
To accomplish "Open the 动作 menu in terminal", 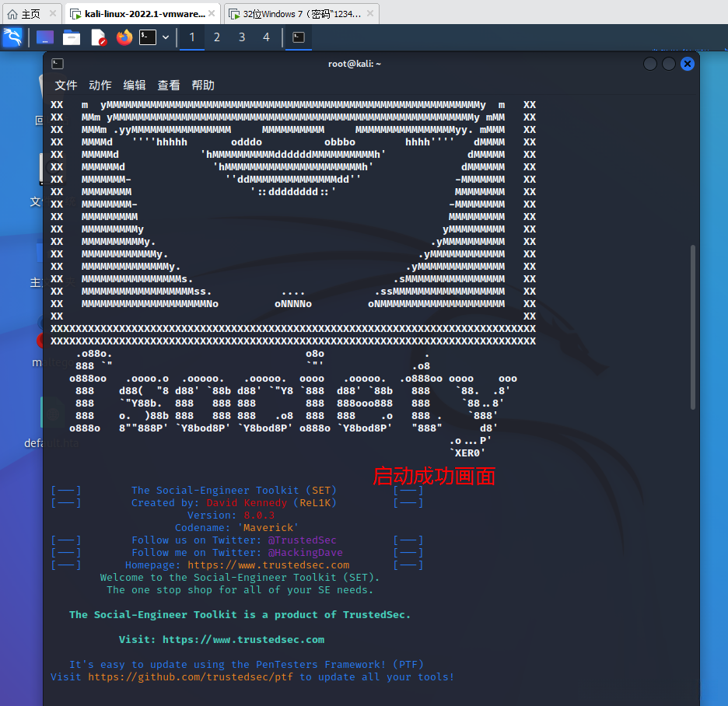I will (100, 86).
